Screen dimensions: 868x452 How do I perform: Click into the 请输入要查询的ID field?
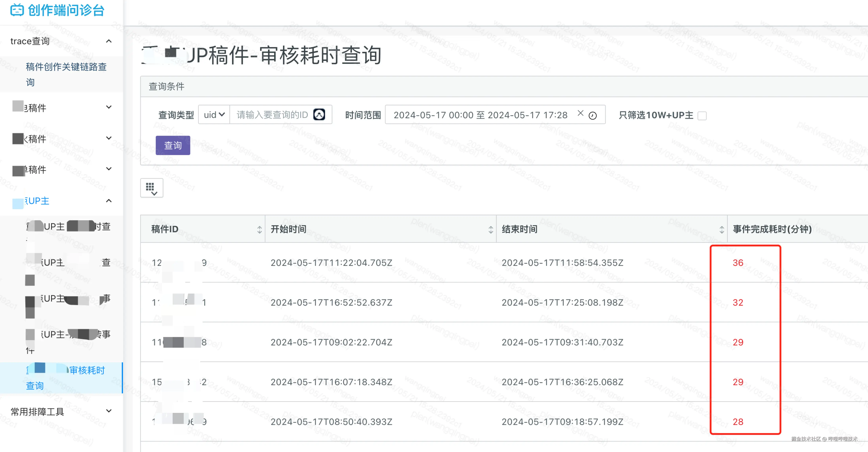[x=272, y=115]
